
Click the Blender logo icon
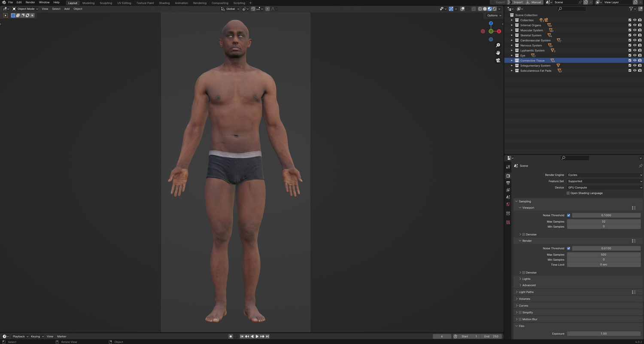pyautogui.click(x=4, y=3)
